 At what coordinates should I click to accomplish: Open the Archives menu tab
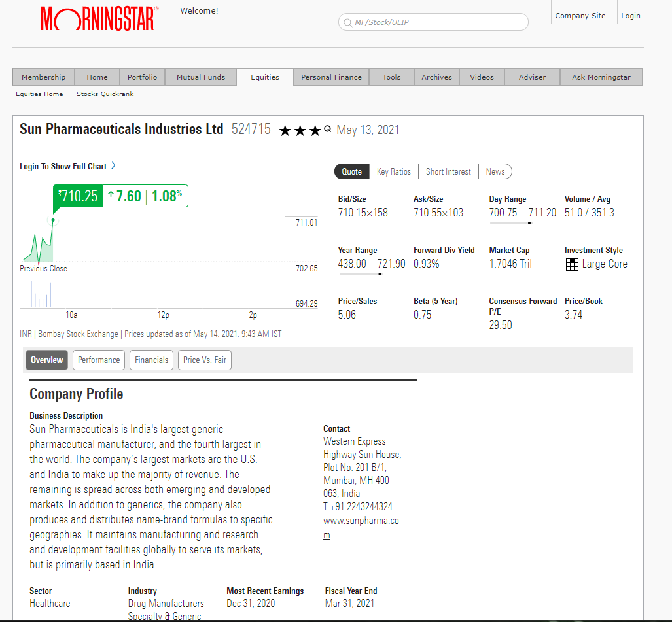tap(436, 77)
